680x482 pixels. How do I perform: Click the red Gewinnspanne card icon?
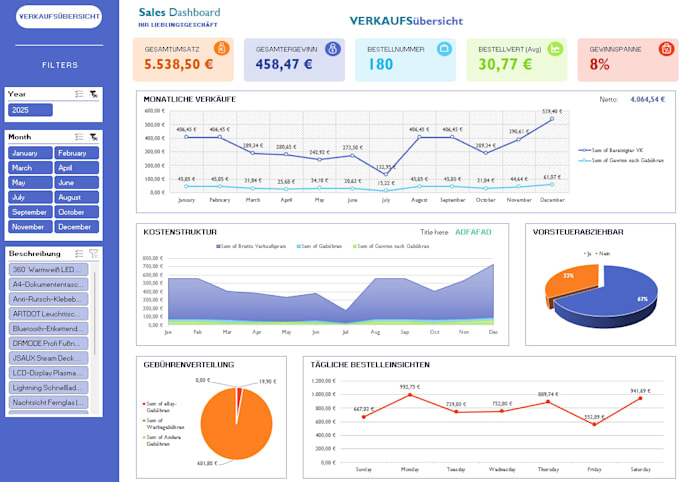(666, 48)
